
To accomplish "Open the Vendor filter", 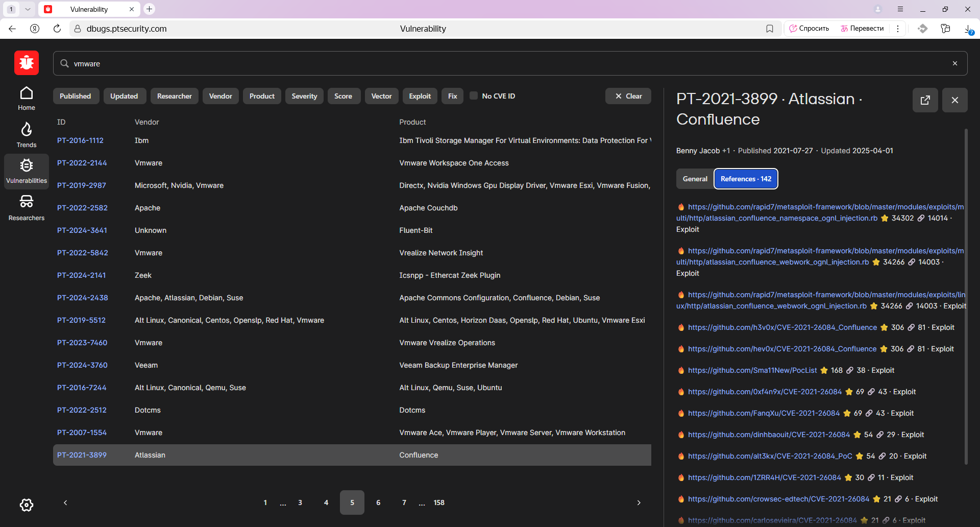I will pos(220,96).
